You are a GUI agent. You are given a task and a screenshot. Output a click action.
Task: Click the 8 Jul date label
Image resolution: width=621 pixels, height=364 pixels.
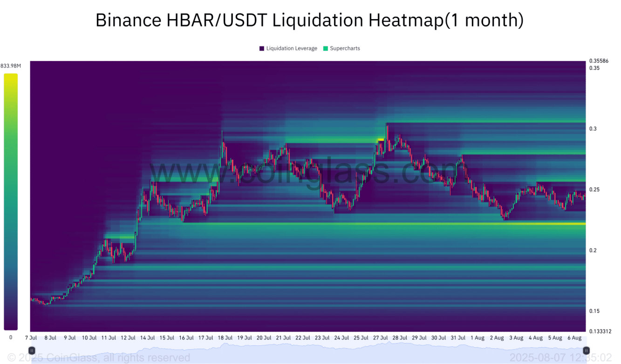pyautogui.click(x=50, y=338)
